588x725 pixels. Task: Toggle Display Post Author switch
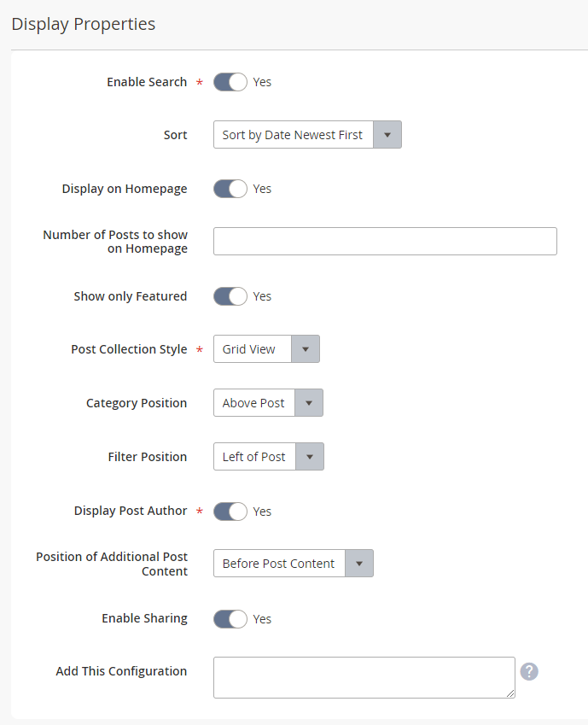tap(230, 512)
